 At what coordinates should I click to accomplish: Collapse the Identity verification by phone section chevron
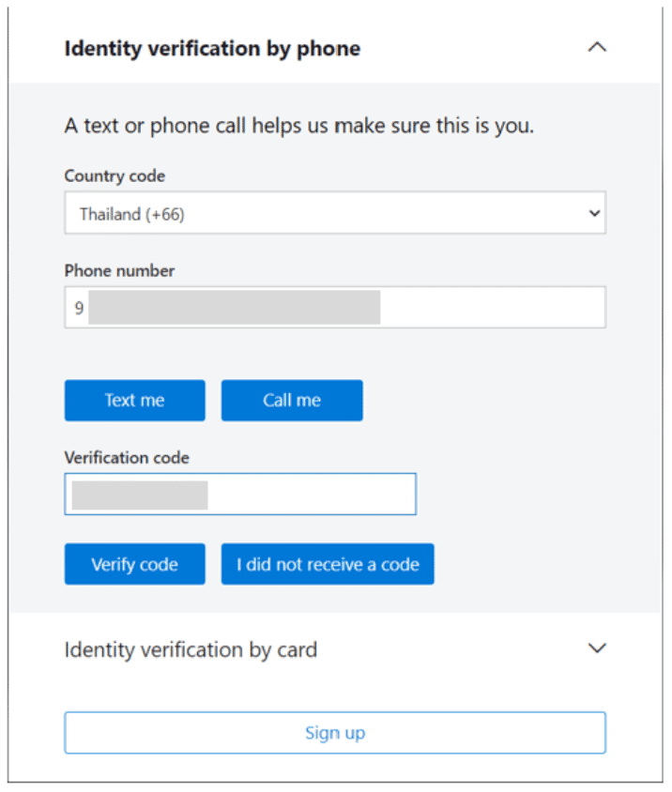pos(596,48)
